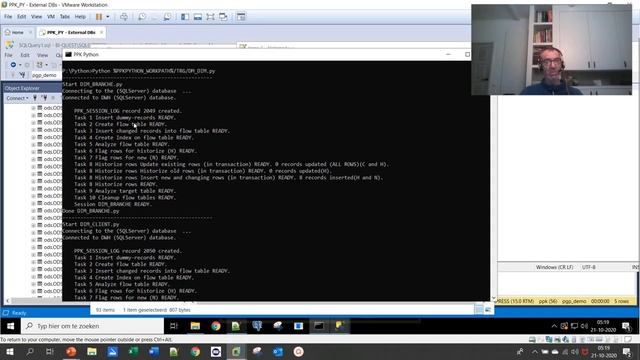The height and width of the screenshot is (360, 640).
Task: Click the disconnect icon in Object Explorer
Action: coord(44,98)
